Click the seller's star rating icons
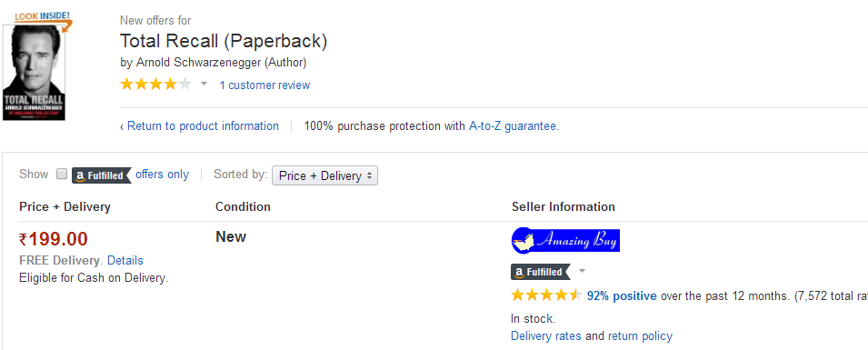Image resolution: width=868 pixels, height=350 pixels. 546,295
